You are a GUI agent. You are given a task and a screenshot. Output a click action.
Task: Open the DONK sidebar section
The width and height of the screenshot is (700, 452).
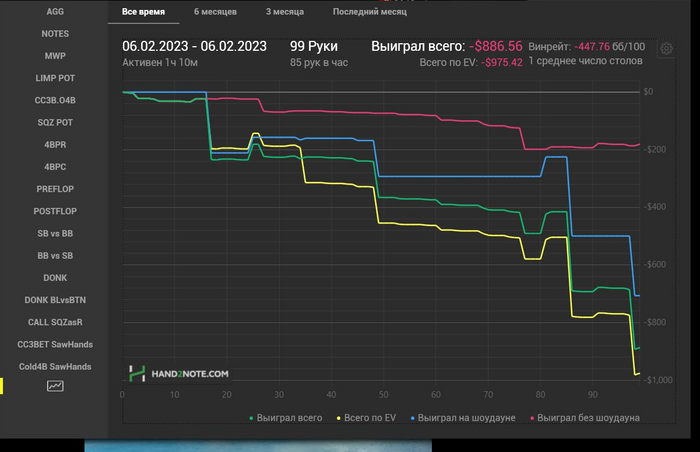click(55, 278)
